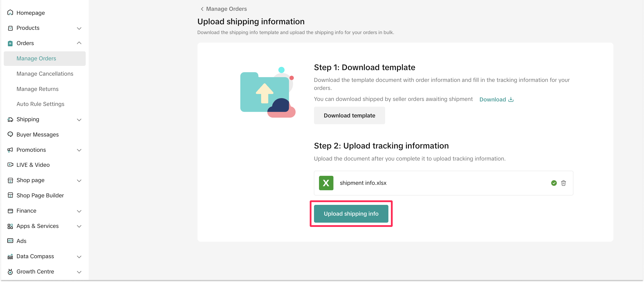Select Auto Rule Settings menu item
The height and width of the screenshot is (282, 644).
tap(40, 104)
